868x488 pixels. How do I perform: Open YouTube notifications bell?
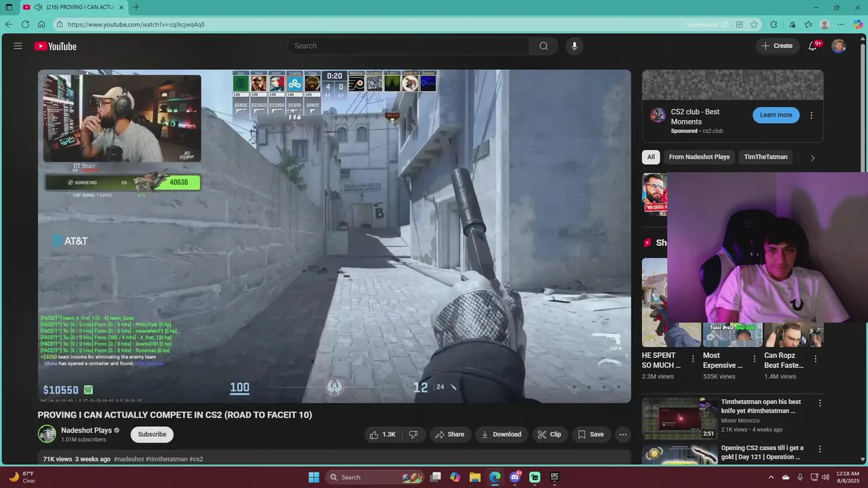(812, 46)
